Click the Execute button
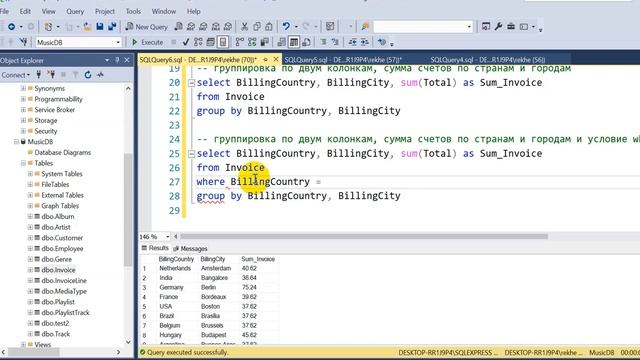The width and height of the screenshot is (640, 360). click(147, 42)
